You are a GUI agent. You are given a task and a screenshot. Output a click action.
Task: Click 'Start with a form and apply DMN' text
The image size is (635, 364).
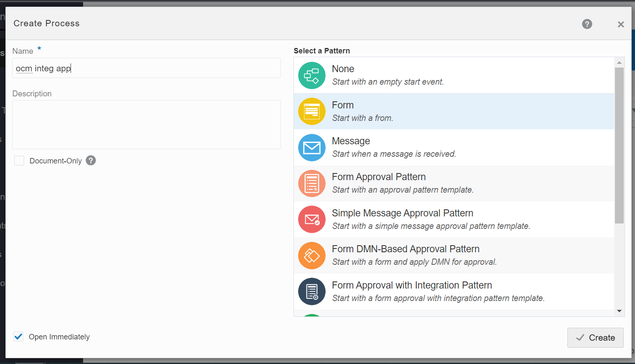tap(414, 262)
